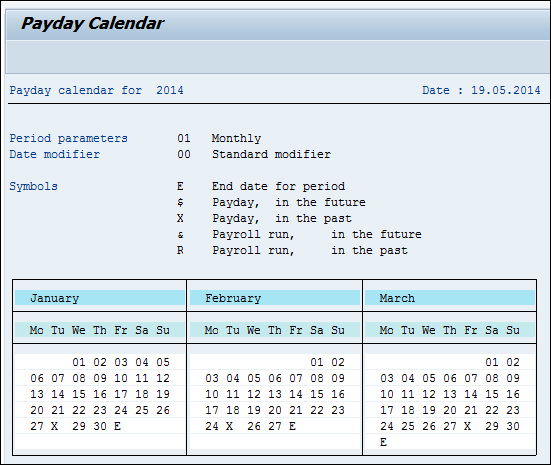Click the Fr weekday header under March
This screenshot has height=465, width=551.
(x=471, y=330)
